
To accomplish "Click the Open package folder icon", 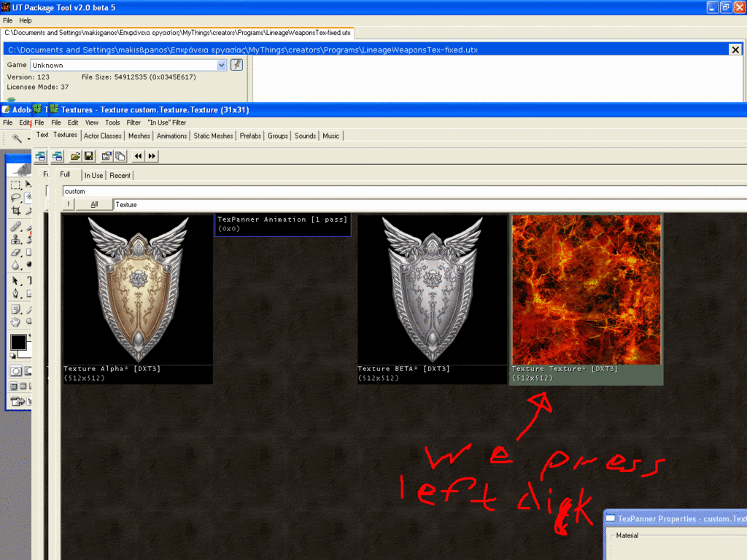I will click(75, 156).
